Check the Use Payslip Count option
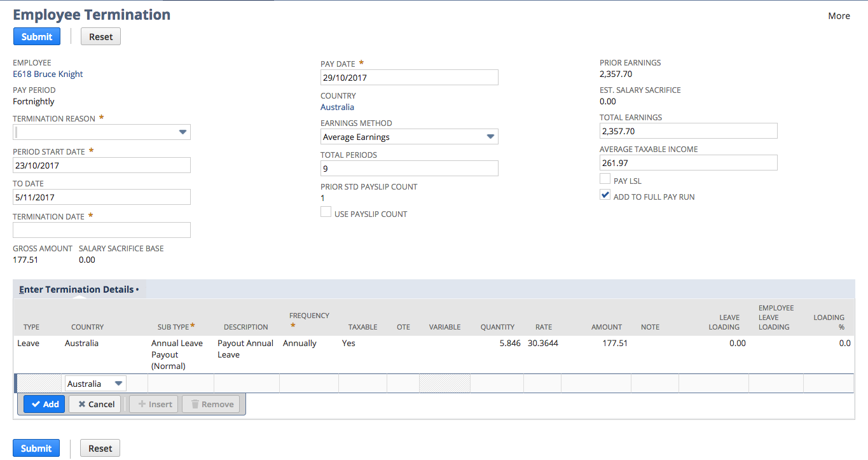 click(326, 211)
